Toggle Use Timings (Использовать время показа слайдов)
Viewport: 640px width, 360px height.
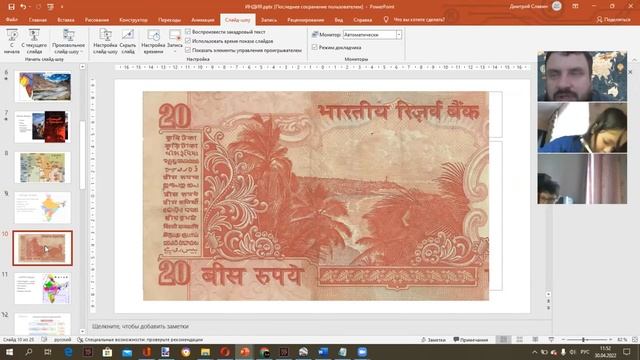(x=188, y=41)
